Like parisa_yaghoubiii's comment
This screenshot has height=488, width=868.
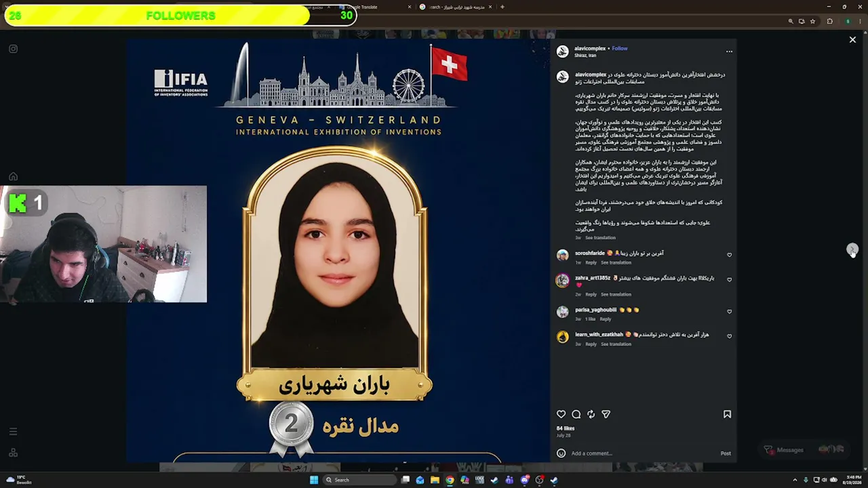pos(730,312)
